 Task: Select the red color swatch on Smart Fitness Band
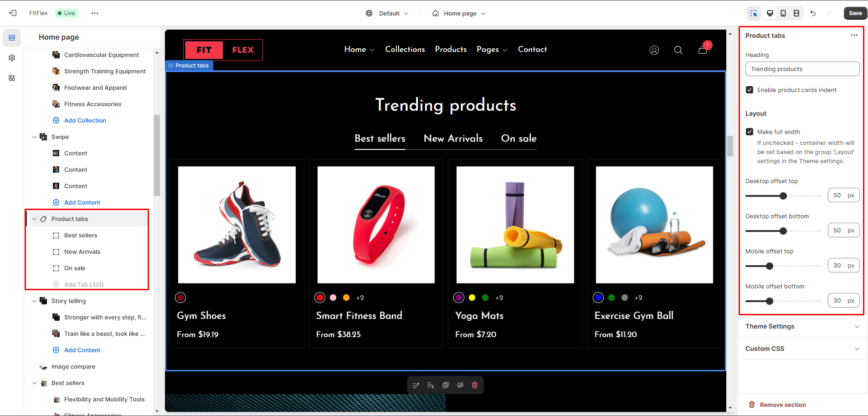[320, 298]
